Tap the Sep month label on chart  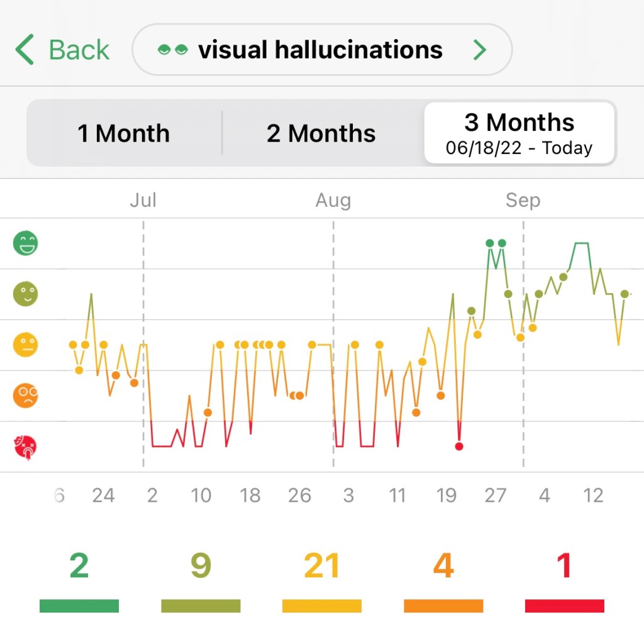click(523, 201)
